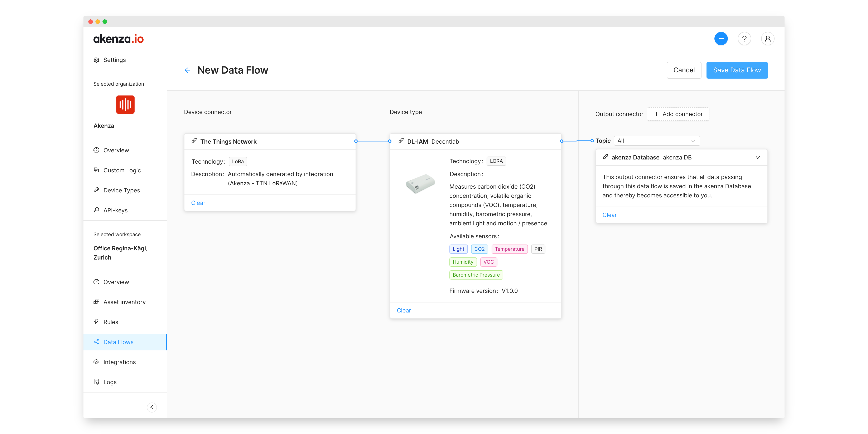Click the Akenza organization name
The width and height of the screenshot is (868, 434).
coord(103,126)
